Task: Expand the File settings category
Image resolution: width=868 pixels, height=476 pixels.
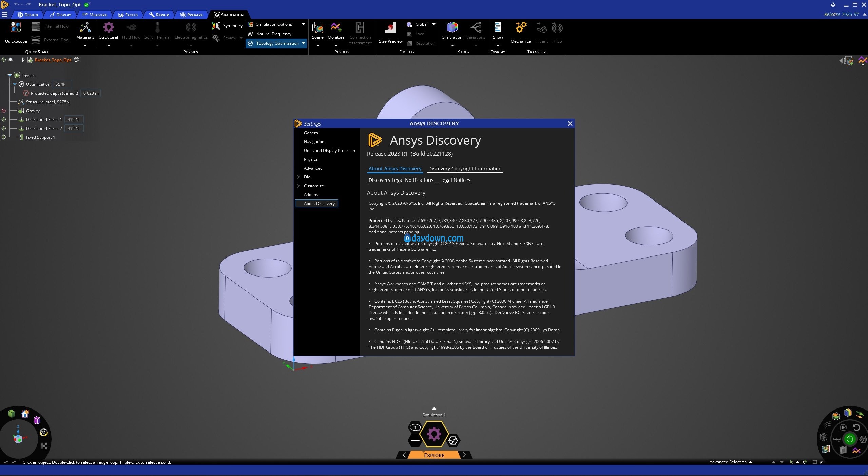Action: (x=298, y=177)
